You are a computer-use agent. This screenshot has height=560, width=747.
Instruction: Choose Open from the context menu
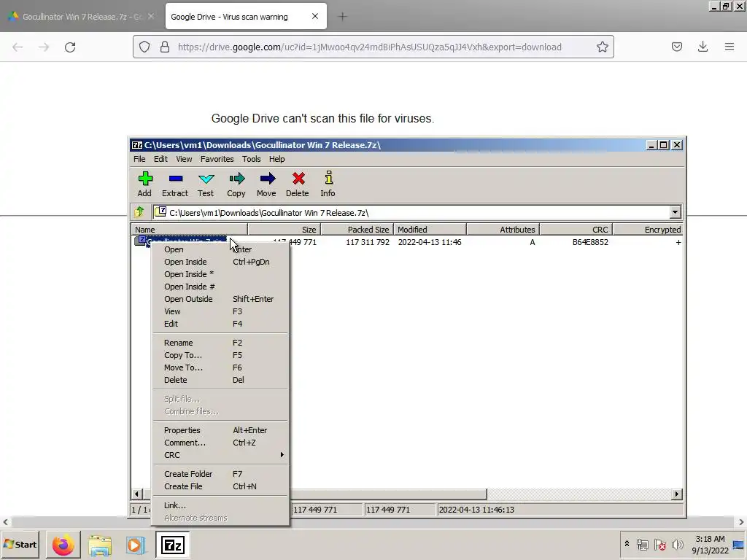tap(220, 249)
